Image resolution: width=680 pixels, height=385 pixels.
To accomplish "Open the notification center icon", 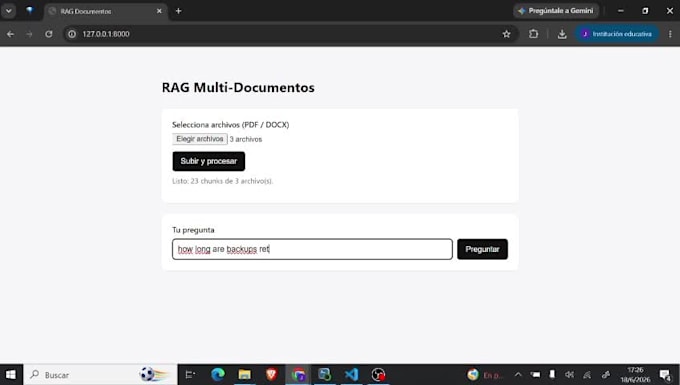I will tap(665, 375).
